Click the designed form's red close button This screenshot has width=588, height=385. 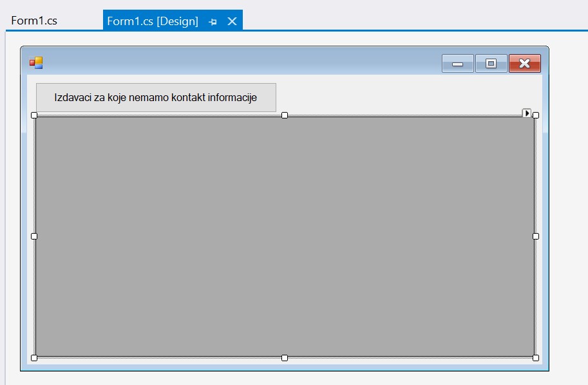tap(524, 64)
